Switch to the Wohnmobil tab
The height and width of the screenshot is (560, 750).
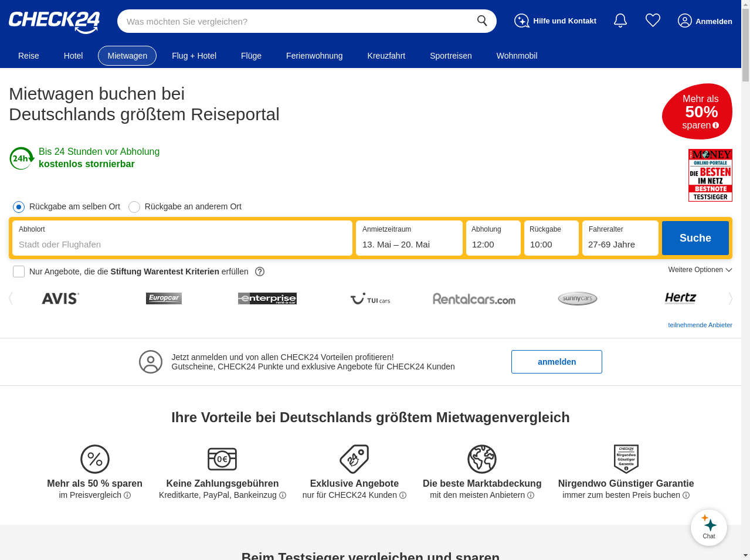tap(517, 56)
